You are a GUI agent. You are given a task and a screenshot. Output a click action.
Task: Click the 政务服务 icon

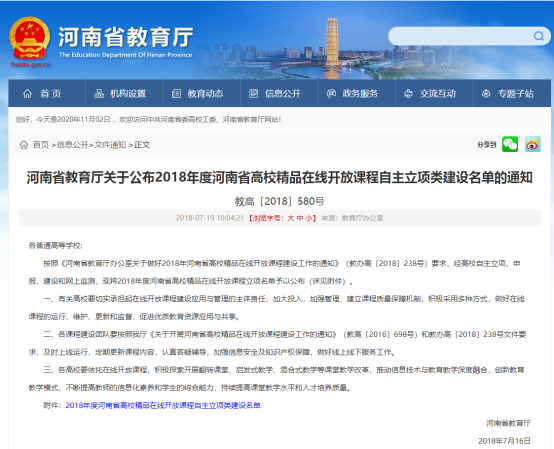pos(331,94)
